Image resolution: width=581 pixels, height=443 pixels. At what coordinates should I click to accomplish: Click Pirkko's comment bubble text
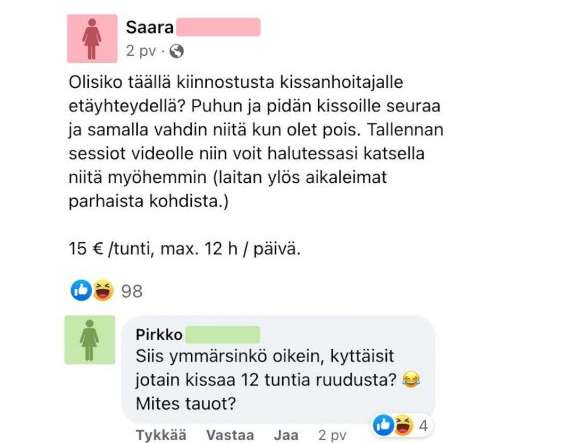(278, 380)
